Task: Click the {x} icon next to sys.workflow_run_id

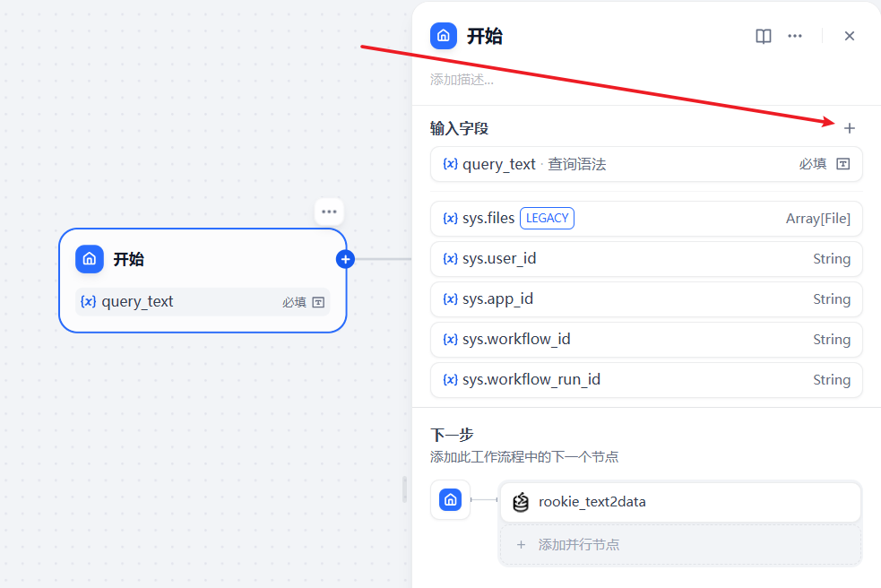Action: pyautogui.click(x=451, y=379)
